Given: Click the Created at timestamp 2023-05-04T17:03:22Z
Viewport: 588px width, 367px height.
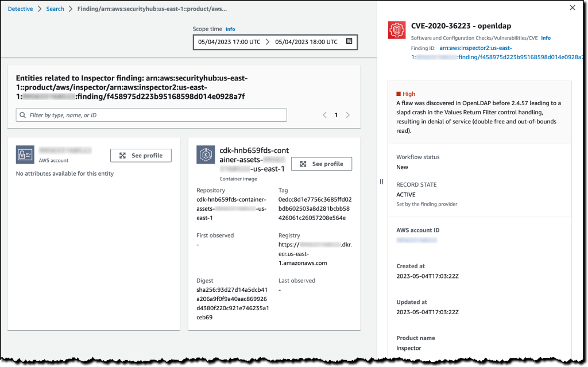Looking at the screenshot, I should [x=427, y=276].
